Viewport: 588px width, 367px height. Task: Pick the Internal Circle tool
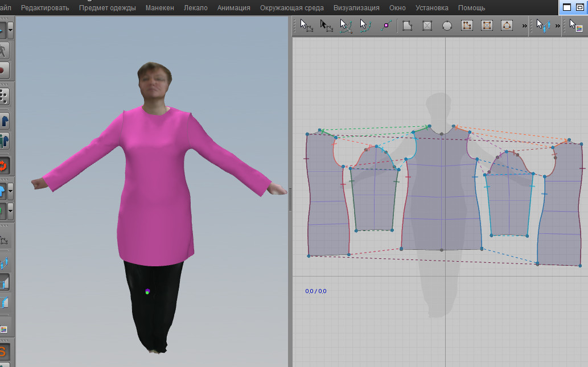(x=507, y=26)
